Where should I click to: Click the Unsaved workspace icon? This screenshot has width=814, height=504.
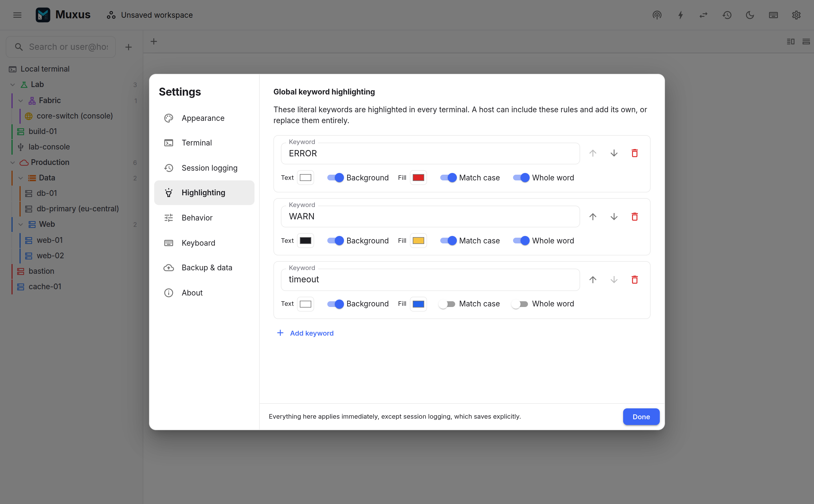point(111,15)
